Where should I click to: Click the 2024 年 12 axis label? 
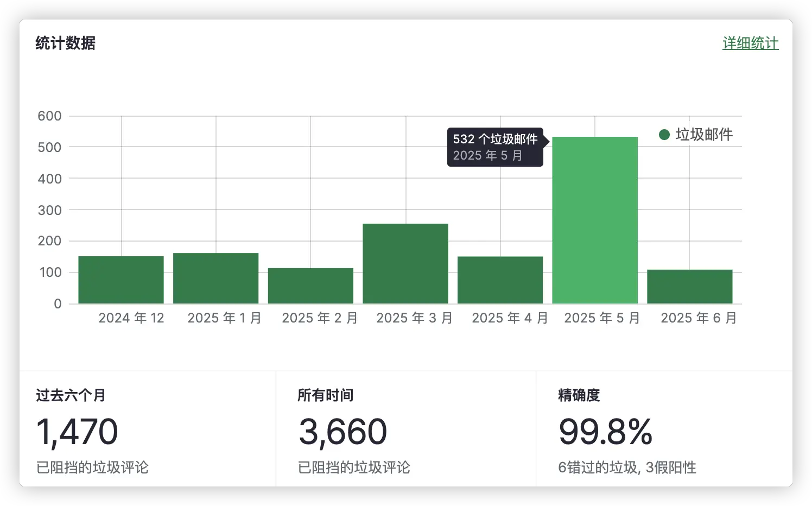pos(131,318)
